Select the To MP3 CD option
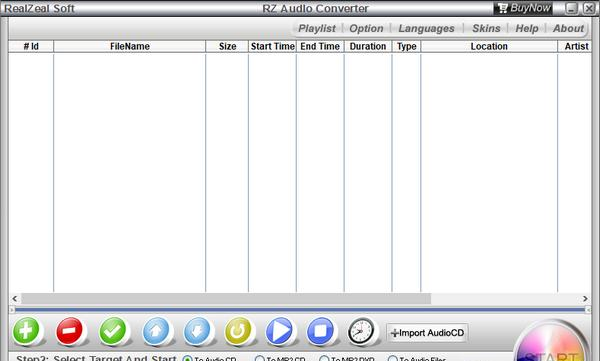The image size is (600, 361). tap(280, 359)
